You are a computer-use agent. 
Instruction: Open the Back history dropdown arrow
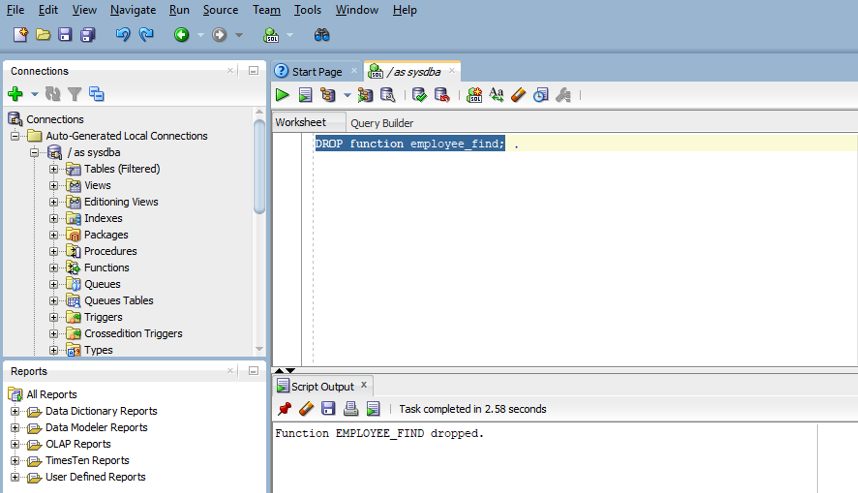(x=201, y=35)
